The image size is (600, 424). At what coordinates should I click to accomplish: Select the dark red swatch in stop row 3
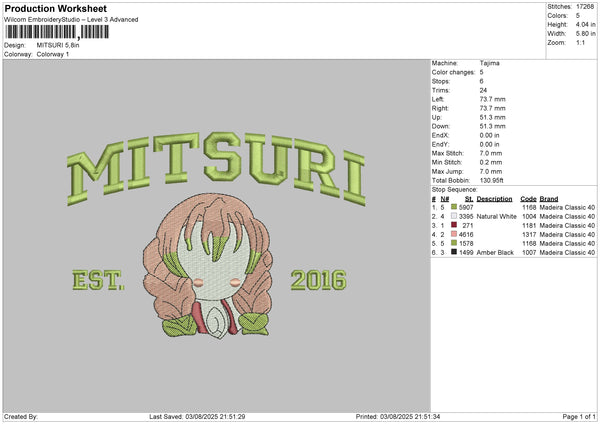(x=454, y=225)
